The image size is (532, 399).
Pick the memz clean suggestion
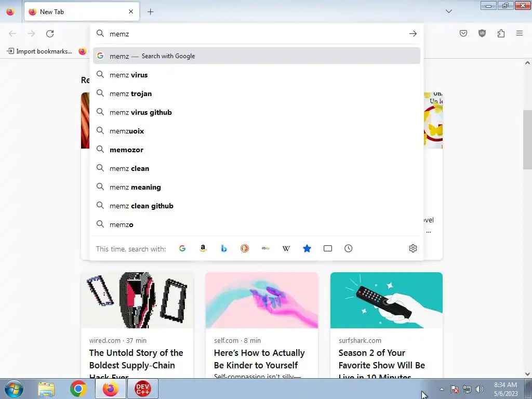tap(257, 168)
